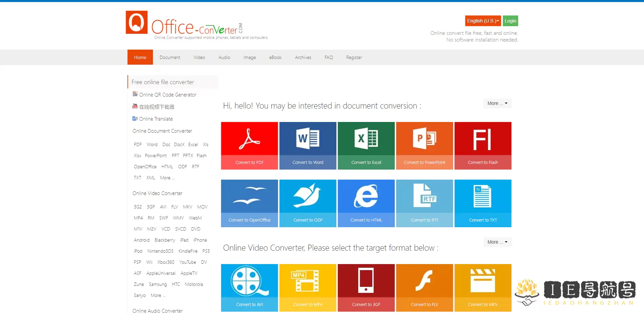Image resolution: width=644 pixels, height=314 pixels.
Task: Select the Convert to OpenOffice tile
Action: [x=249, y=203]
